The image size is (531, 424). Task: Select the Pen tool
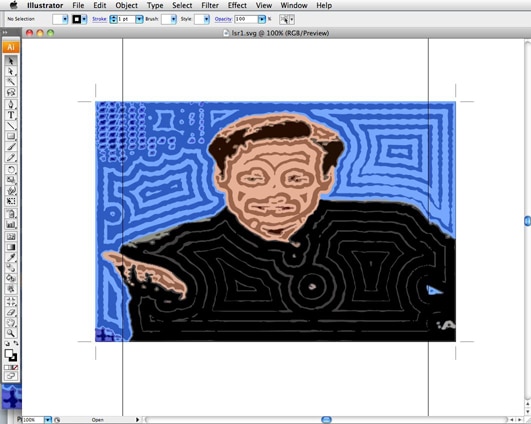[11, 104]
